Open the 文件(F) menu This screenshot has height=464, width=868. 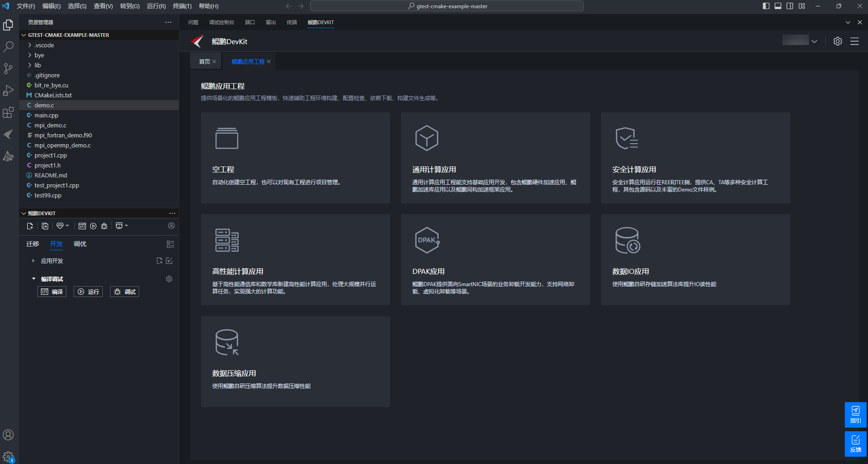coord(26,6)
